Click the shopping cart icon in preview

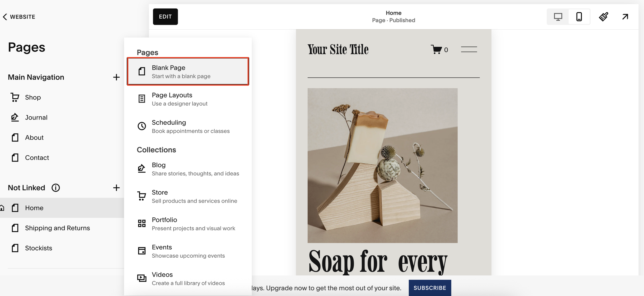[x=436, y=49]
